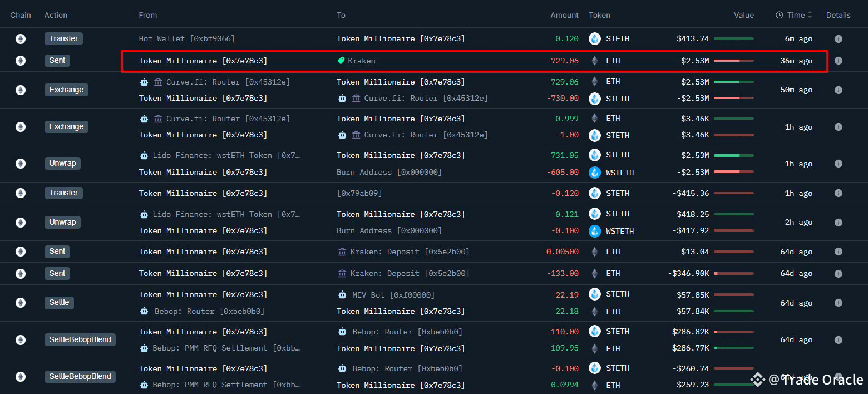Open details icon for -0.00500 ETH send
This screenshot has height=394, width=868.
point(838,252)
